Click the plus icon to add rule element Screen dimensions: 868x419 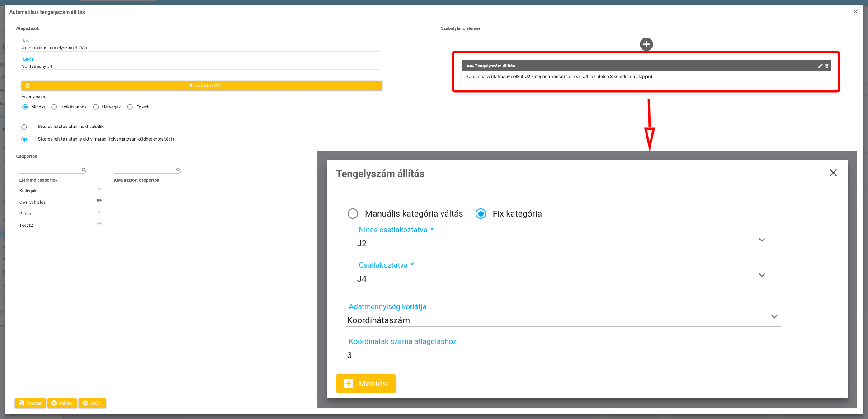click(646, 44)
